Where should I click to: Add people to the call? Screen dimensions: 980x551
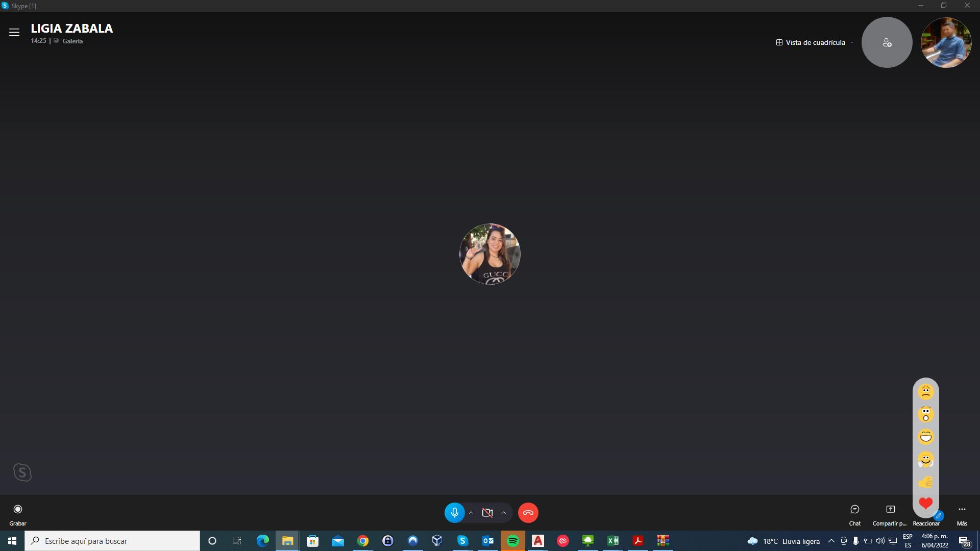pos(887,42)
